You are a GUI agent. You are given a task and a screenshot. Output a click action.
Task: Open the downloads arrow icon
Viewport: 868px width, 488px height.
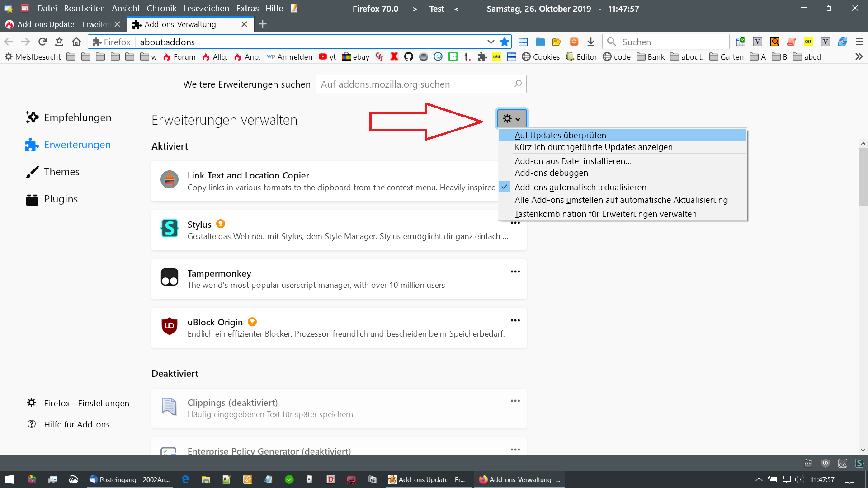[x=591, y=42]
